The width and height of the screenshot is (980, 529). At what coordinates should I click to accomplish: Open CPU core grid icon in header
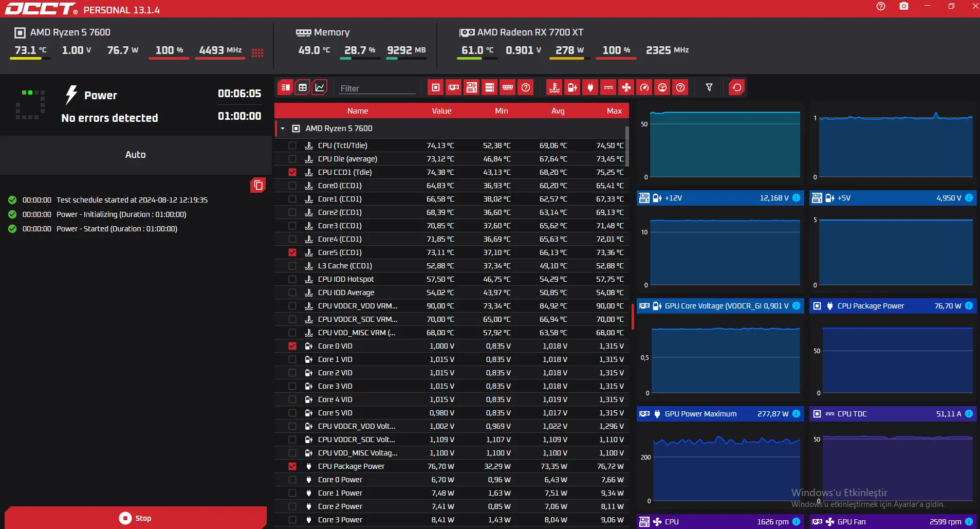257,52
